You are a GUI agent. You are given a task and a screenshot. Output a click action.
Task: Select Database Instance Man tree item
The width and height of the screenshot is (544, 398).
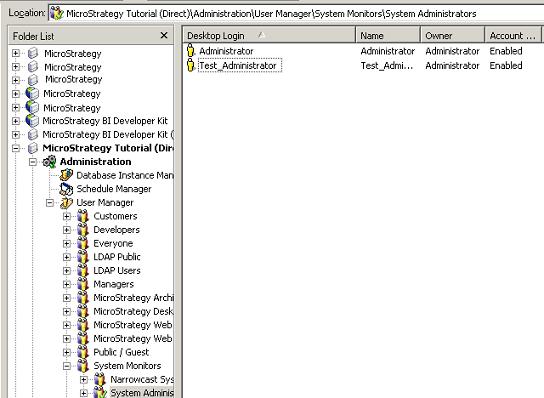click(125, 175)
